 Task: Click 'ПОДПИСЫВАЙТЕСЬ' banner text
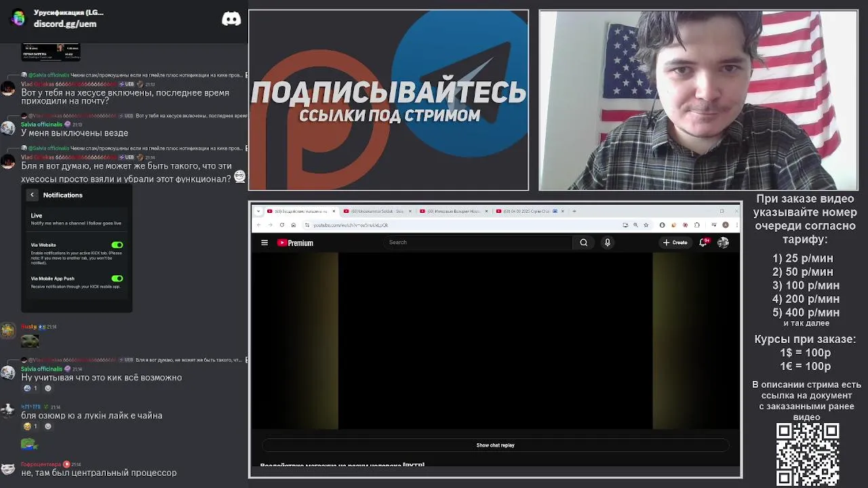tap(389, 93)
